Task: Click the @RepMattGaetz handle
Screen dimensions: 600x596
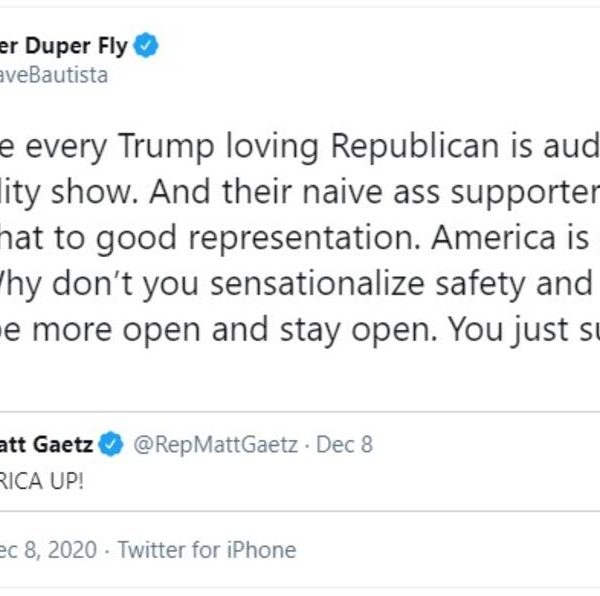Action: pos(216,444)
